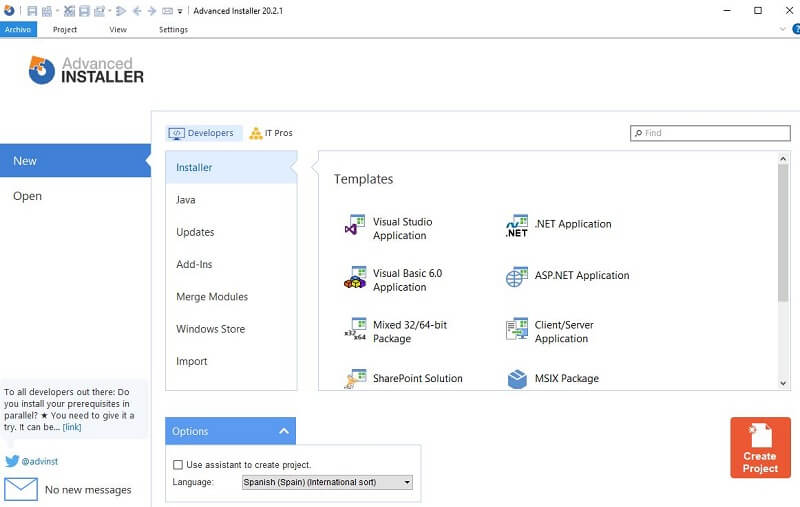
Task: Choose the Mixed 32/64-bit Package icon
Action: pyautogui.click(x=355, y=329)
